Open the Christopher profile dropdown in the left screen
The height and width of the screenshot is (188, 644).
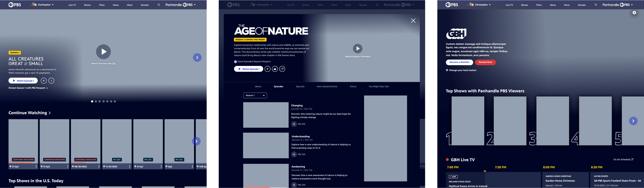(x=42, y=5)
